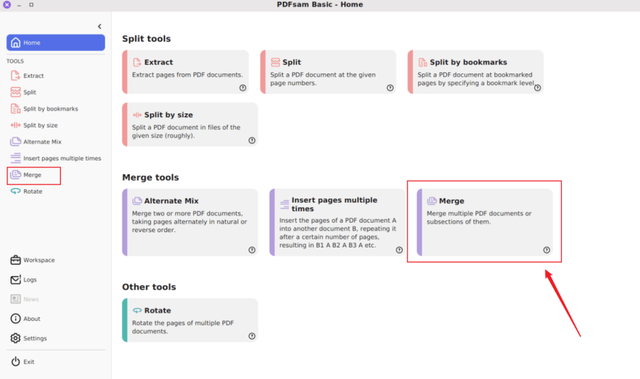
Task: Click the Insert pages multiple times sidebar icon
Action: tap(16, 158)
